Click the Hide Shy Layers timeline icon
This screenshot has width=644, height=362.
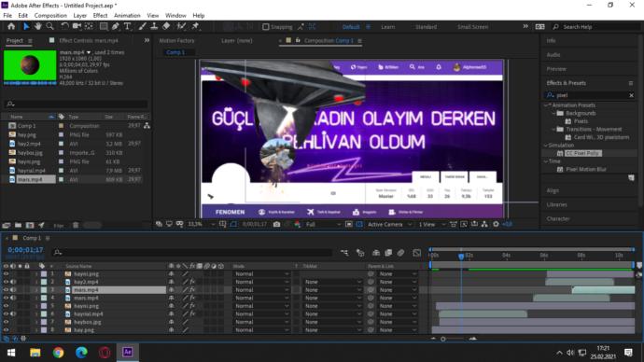pyautogui.click(x=376, y=253)
